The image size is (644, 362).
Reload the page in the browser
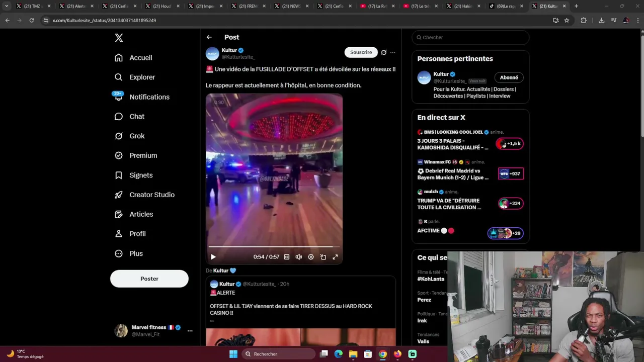31,20
